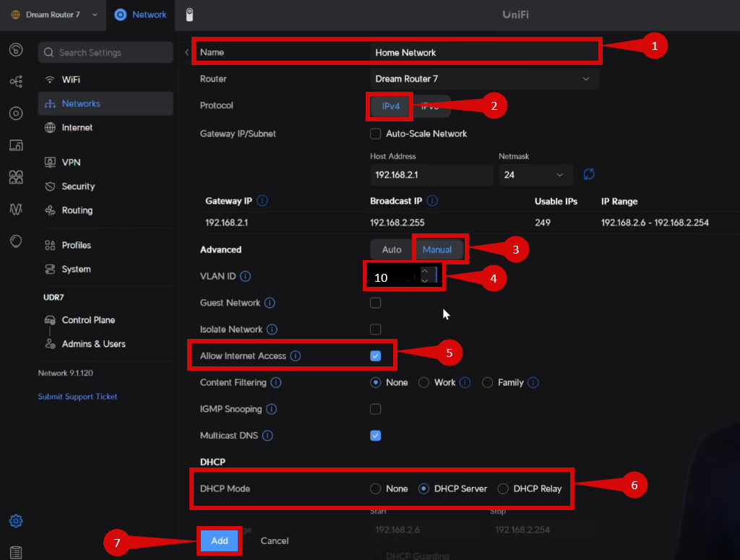This screenshot has height=560, width=740.
Task: Set DHCP Mode to DHCP Server
Action: point(423,488)
